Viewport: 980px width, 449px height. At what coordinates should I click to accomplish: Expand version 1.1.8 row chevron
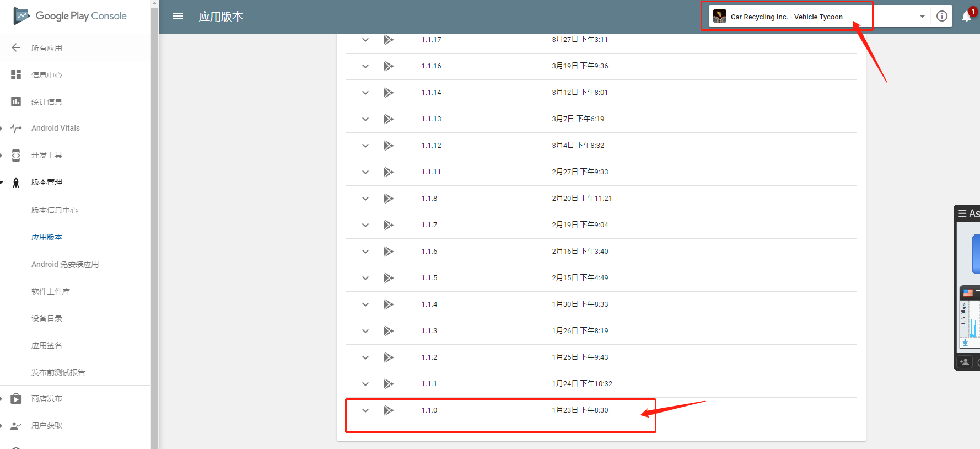click(365, 199)
